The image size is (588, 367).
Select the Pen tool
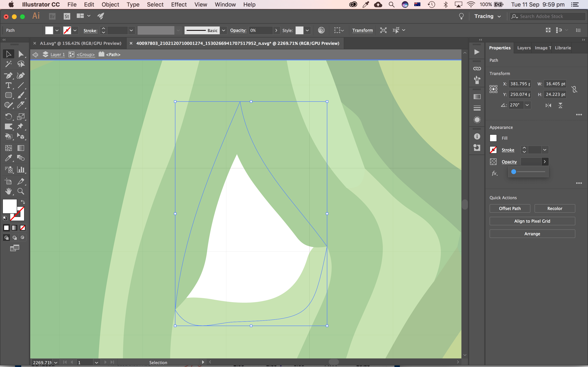(9, 76)
